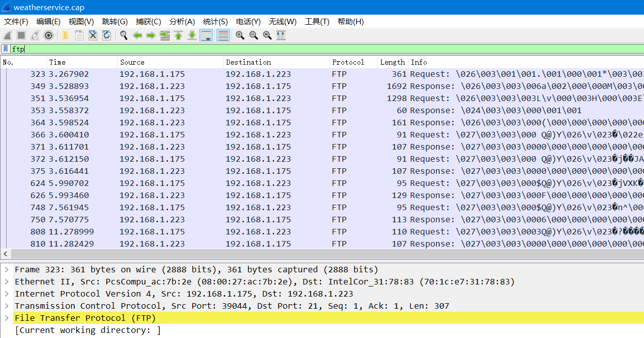Go to the first packet
Screen dimensions: 644x338
[x=178, y=35]
